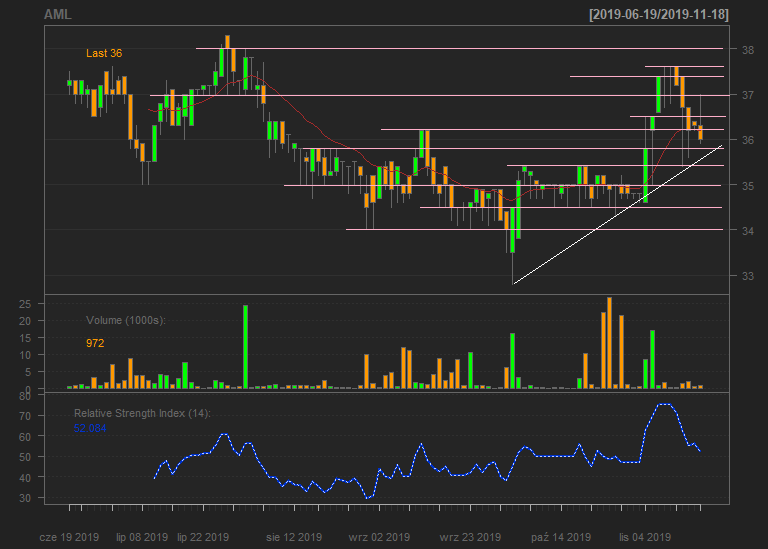This screenshot has width=768, height=549.
Task: Click the volume axis label 10
Action: click(x=25, y=355)
